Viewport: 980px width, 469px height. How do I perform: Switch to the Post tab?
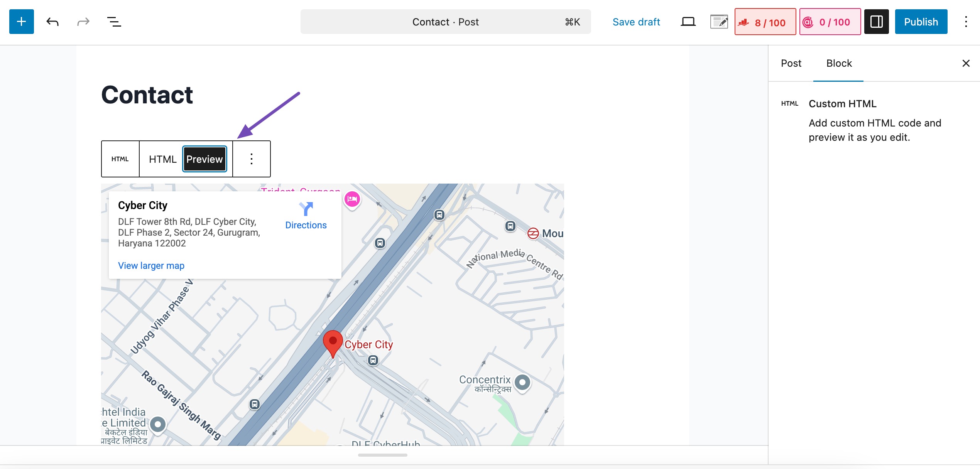point(791,63)
